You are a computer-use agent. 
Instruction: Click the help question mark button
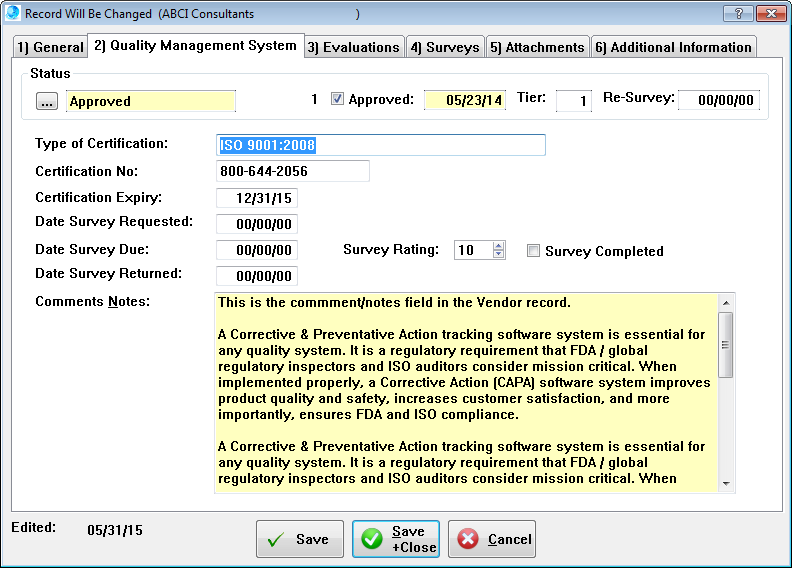pyautogui.click(x=738, y=13)
